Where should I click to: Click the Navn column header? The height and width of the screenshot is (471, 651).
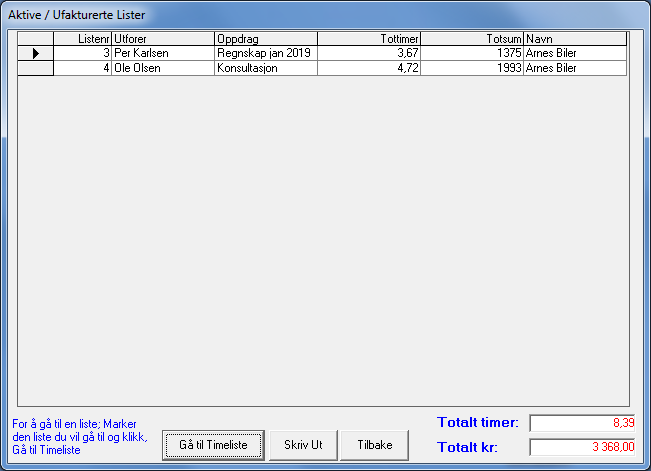575,39
